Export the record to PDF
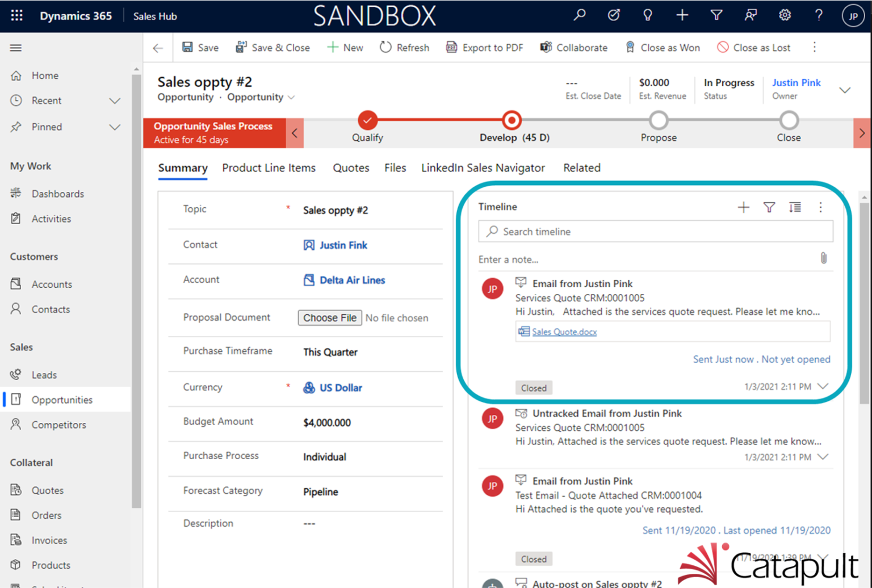The image size is (872, 588). [484, 48]
